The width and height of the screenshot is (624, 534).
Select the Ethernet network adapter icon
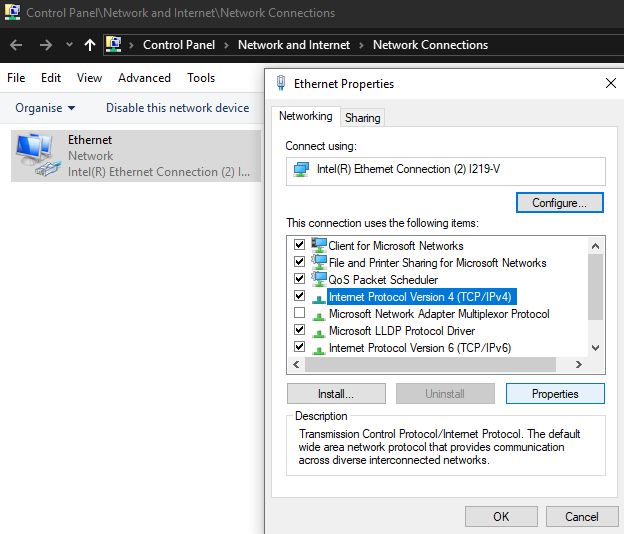38,155
